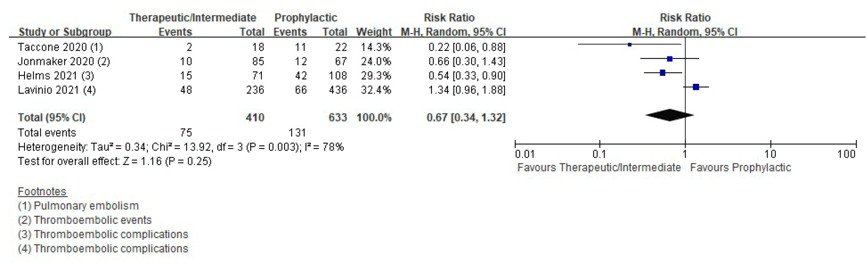The width and height of the screenshot is (868, 263).
Task: Click the underlined Footnotes heading
Action: click(x=42, y=192)
